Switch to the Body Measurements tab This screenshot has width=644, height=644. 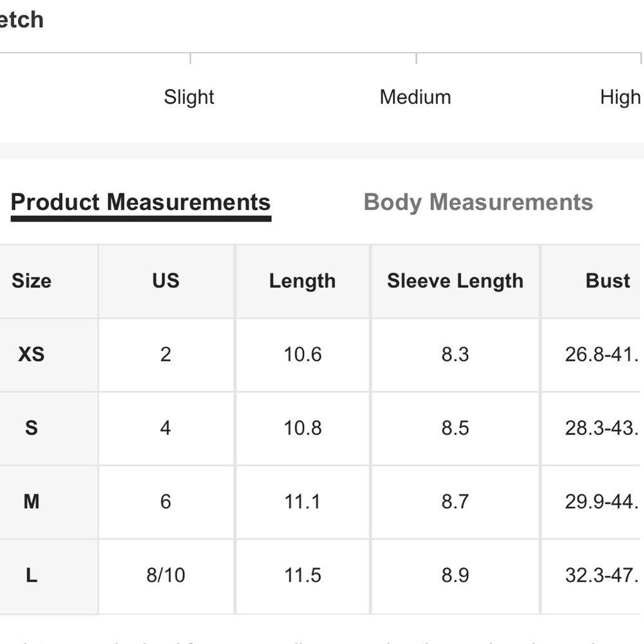click(478, 202)
